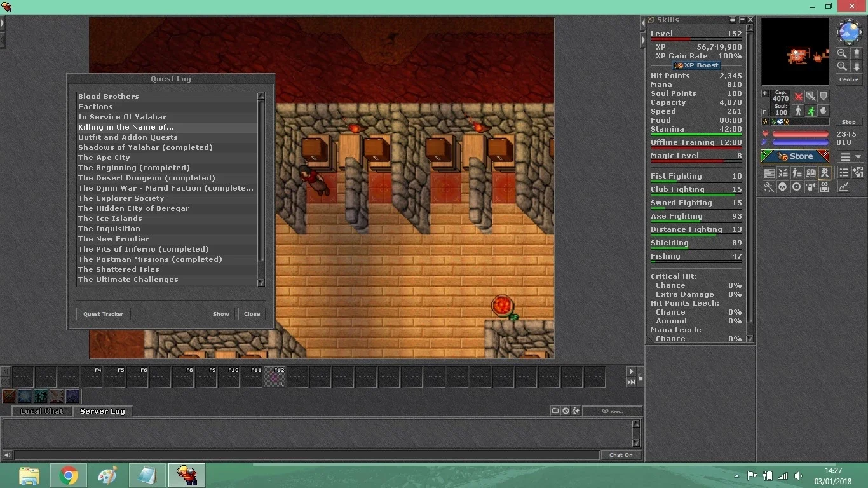Click the Centre minimap button
This screenshot has height=488, width=868.
(x=849, y=79)
